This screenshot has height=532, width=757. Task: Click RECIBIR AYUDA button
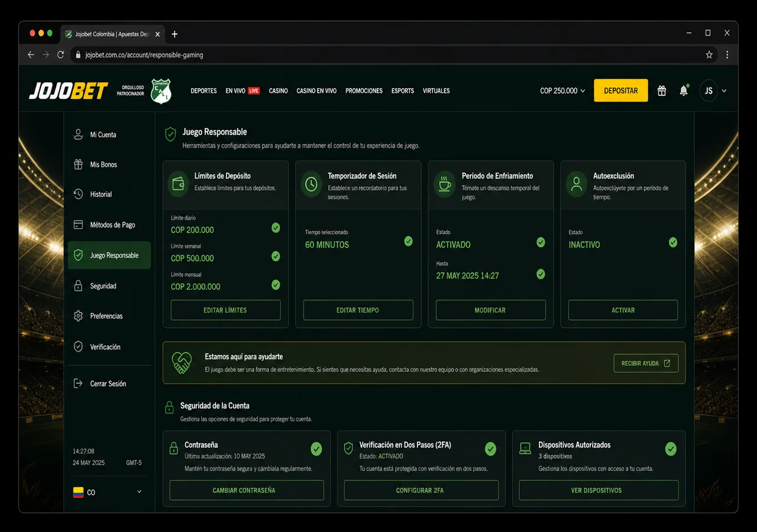tap(646, 363)
